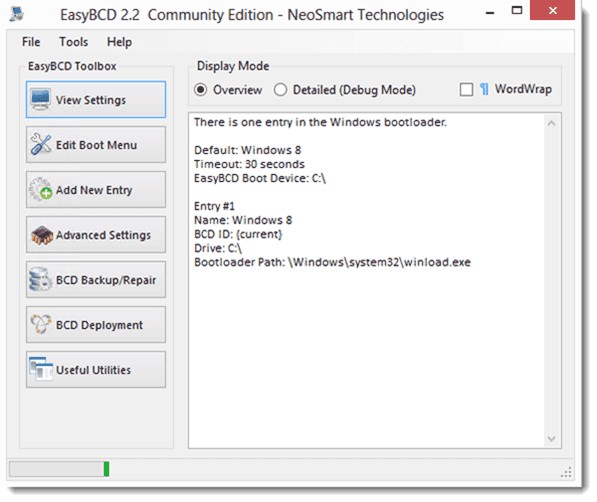Maximize the EasyBCD window
The image size is (597, 502).
coord(517,10)
